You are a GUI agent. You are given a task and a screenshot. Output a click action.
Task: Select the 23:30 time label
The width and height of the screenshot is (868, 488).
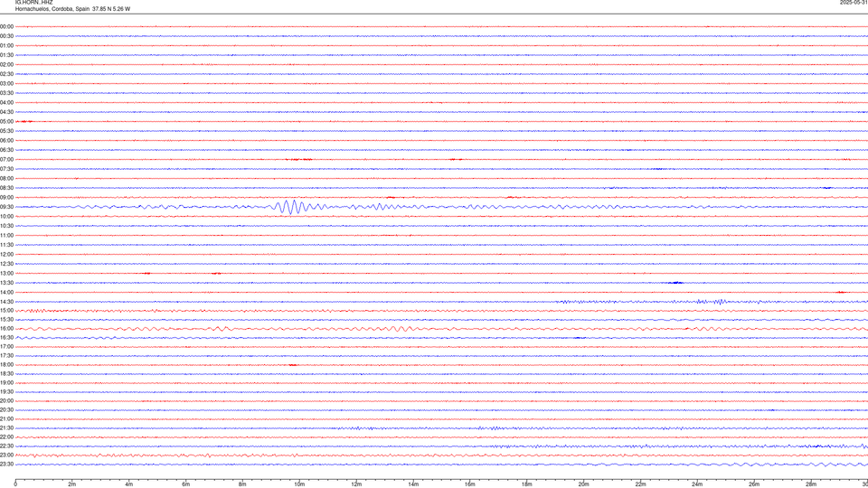point(6,465)
